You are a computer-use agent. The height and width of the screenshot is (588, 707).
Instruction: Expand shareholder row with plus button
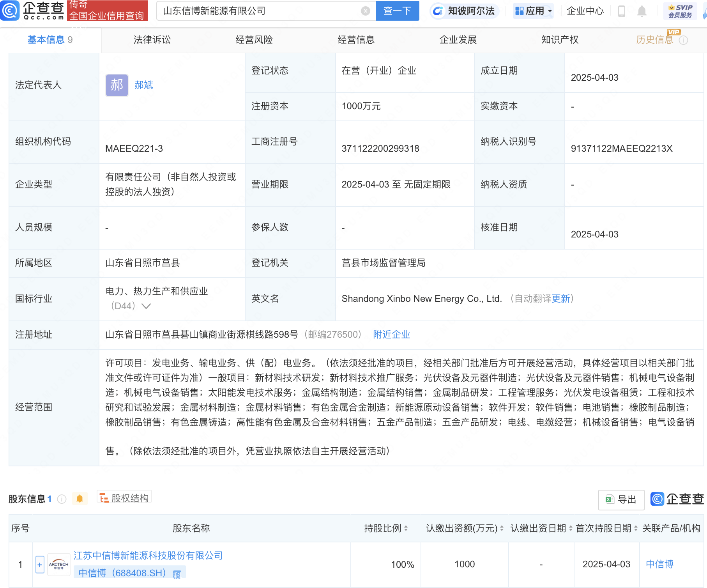40,565
